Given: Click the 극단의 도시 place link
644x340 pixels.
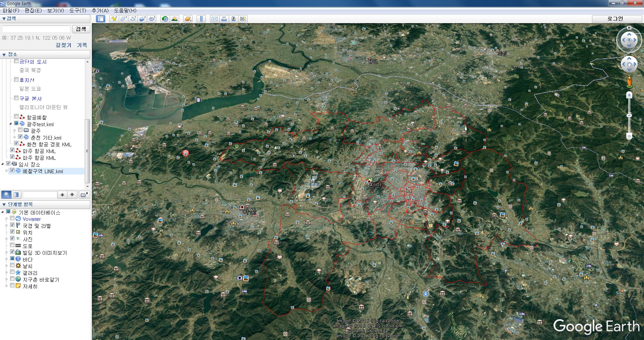Looking at the screenshot, I should 33,62.
